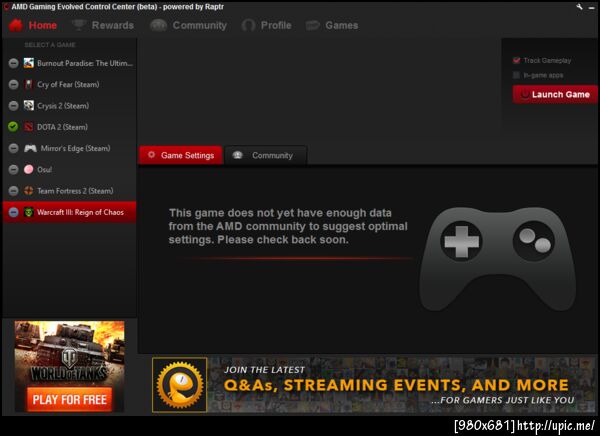The image size is (600, 436).
Task: Click the Games controller icon in navigation
Action: click(313, 25)
